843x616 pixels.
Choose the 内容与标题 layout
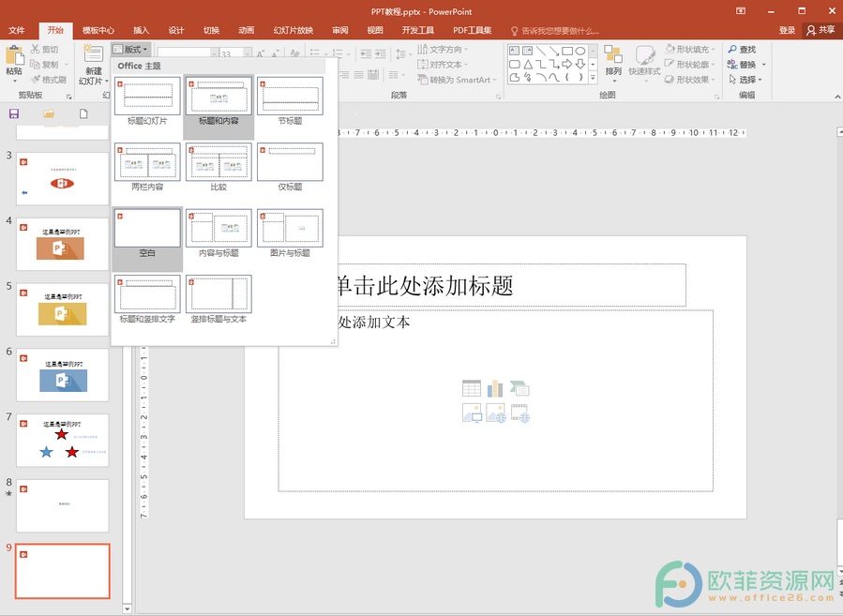point(218,233)
